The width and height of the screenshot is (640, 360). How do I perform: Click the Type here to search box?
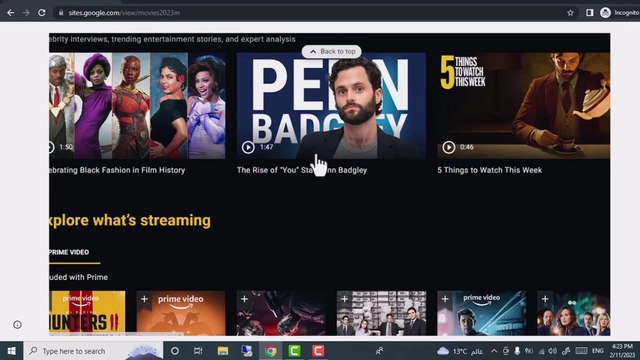94,351
